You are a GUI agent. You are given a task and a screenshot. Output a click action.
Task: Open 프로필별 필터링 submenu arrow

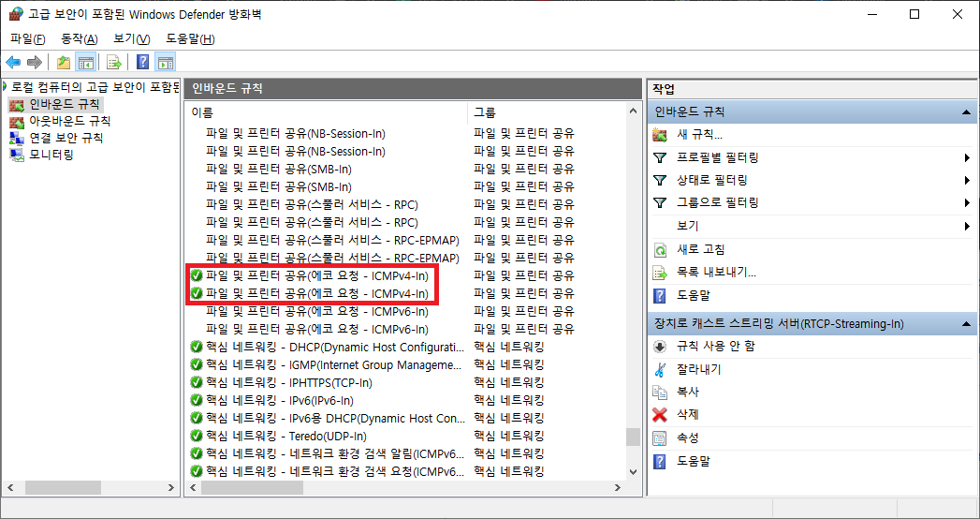pos(967,157)
